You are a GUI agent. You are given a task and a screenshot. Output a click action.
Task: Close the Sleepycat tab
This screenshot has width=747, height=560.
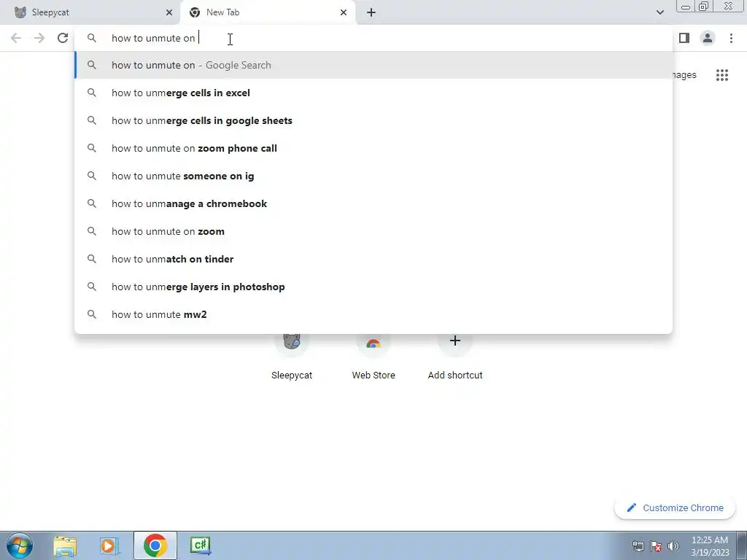click(169, 12)
